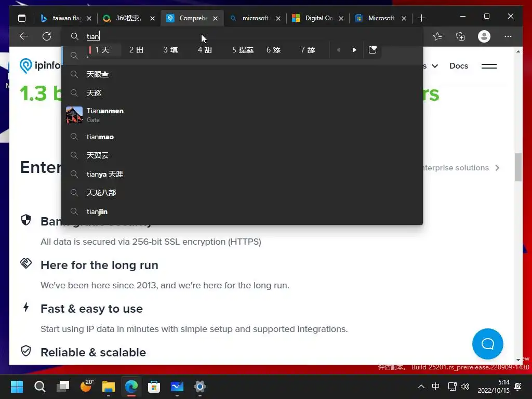
Task: Open a new browser tab
Action: (x=421, y=18)
